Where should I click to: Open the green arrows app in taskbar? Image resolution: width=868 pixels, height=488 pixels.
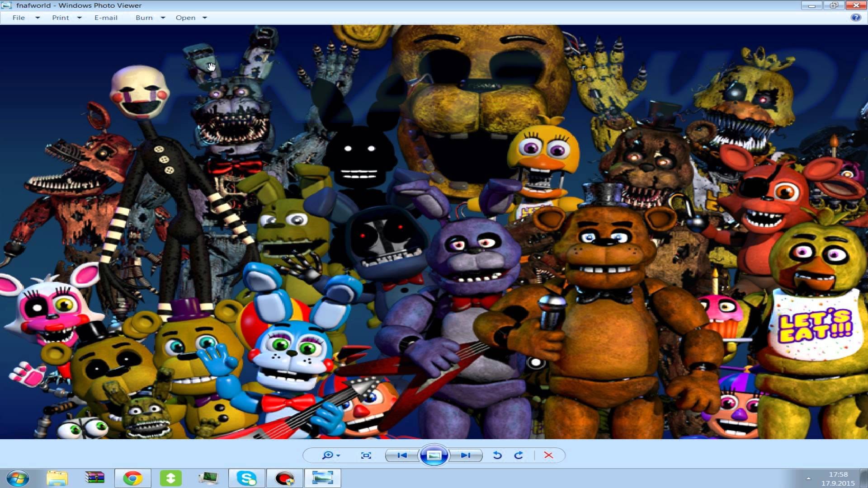pyautogui.click(x=170, y=478)
